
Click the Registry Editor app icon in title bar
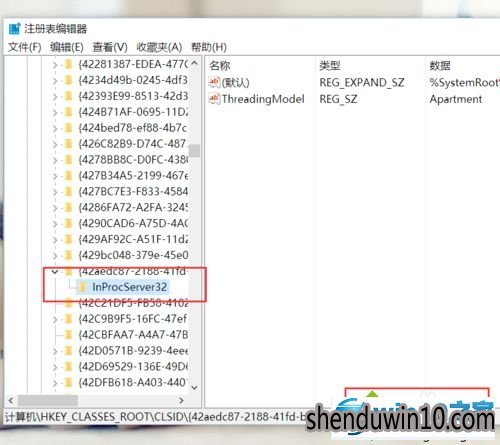[x=14, y=29]
